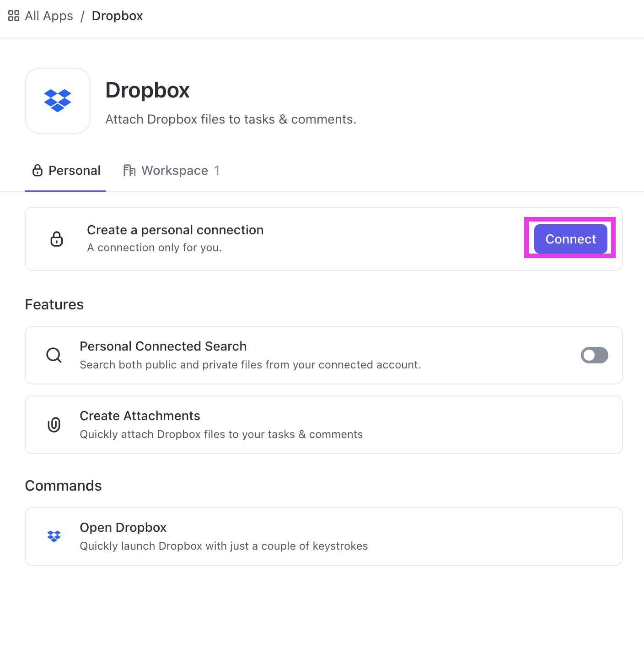Click the paperclip icon for Create Attachments

click(54, 425)
